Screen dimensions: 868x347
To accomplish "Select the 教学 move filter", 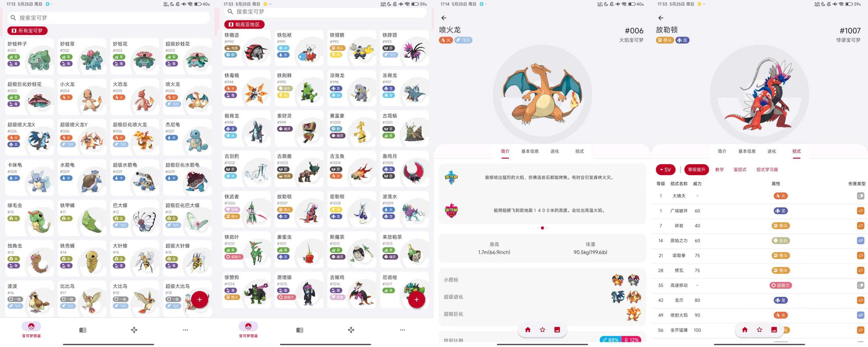I will (x=719, y=169).
